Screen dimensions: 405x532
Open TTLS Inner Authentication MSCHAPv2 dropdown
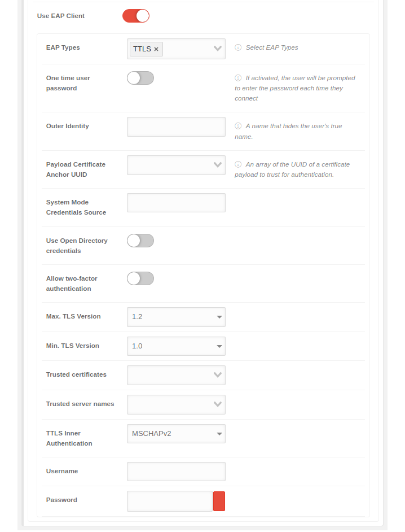pyautogui.click(x=176, y=434)
